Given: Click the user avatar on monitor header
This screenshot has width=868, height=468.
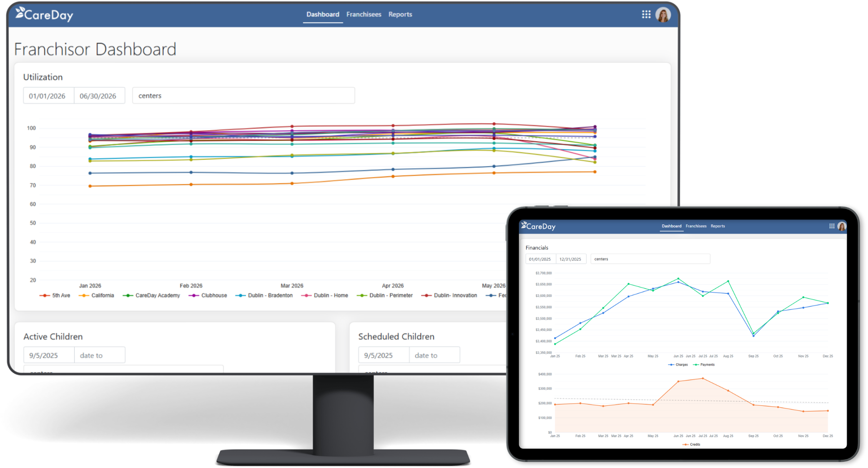Looking at the screenshot, I should click(x=663, y=15).
